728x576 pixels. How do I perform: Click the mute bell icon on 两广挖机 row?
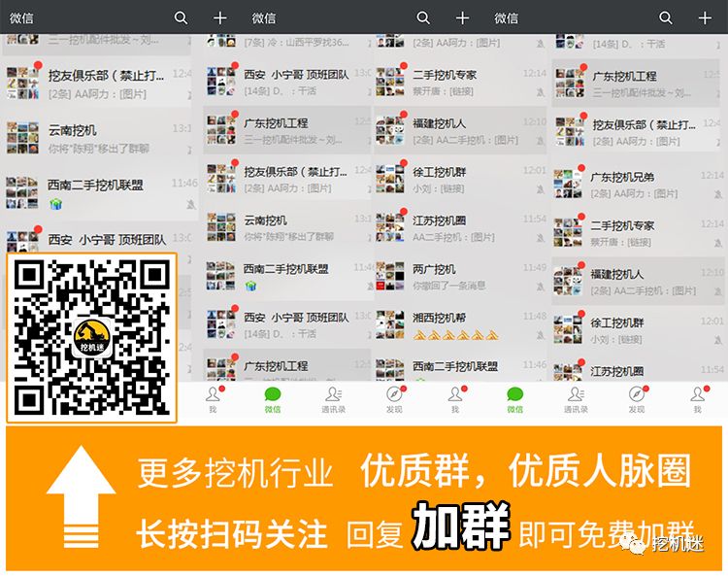tap(540, 287)
